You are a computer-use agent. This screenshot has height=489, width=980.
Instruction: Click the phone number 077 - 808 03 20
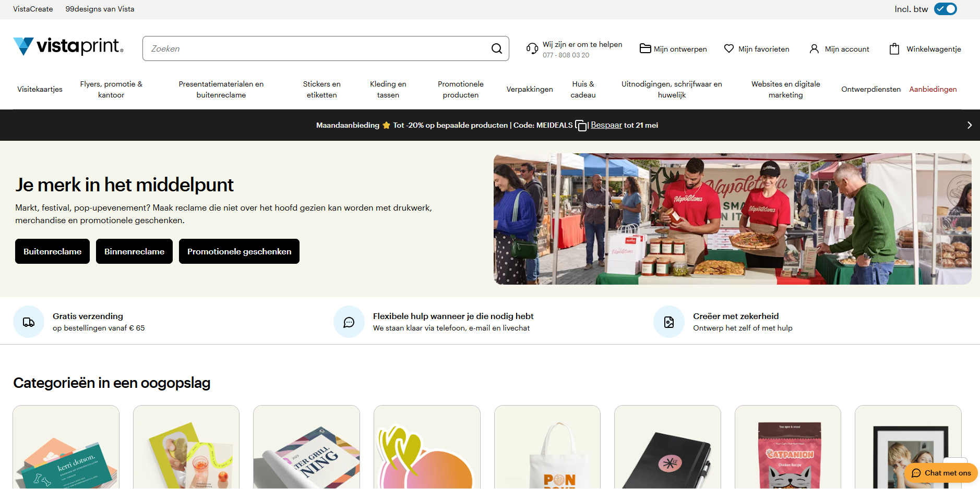coord(566,55)
